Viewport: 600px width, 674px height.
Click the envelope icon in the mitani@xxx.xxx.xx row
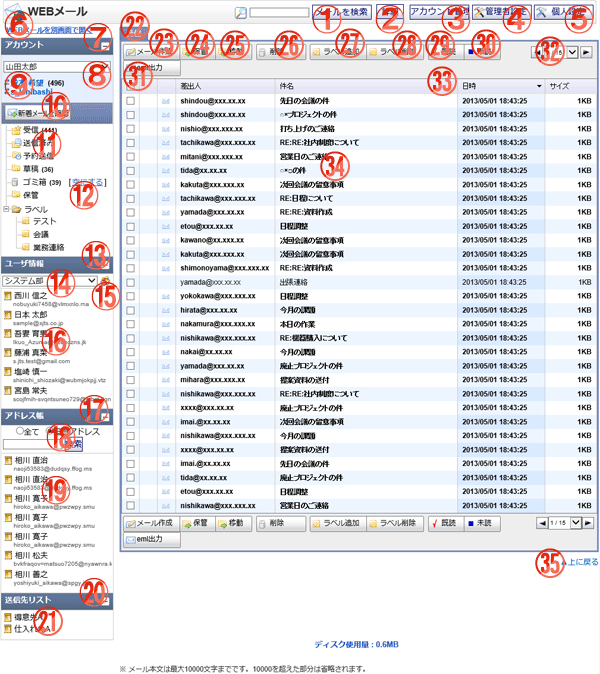click(x=166, y=157)
